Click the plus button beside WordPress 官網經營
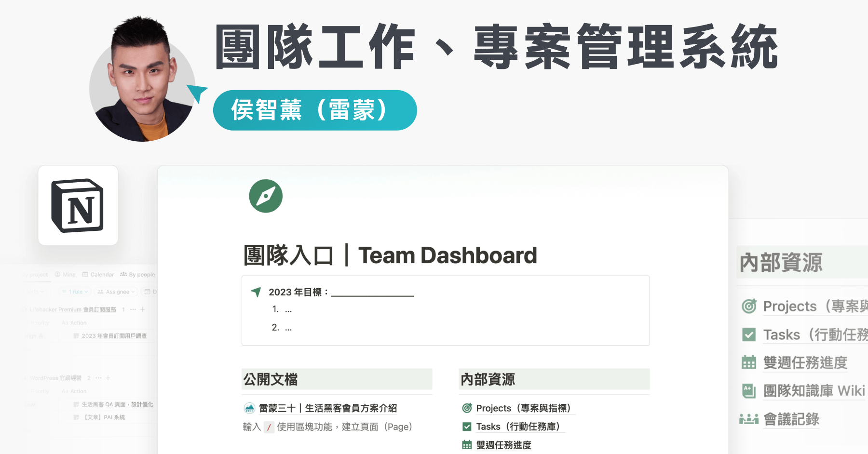Screen dimensions: 868x454 [108, 378]
